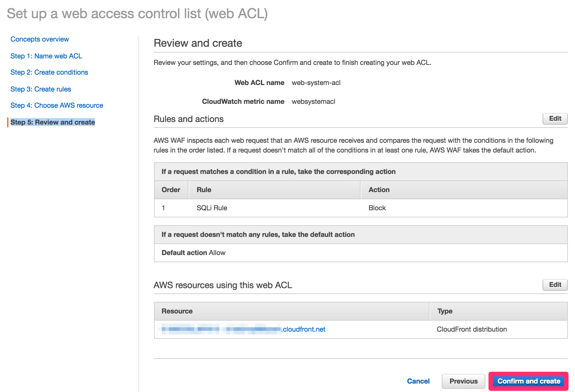The width and height of the screenshot is (575, 392).
Task: Click the CloudWatch metric name websystemacl
Action: pyautogui.click(x=314, y=101)
